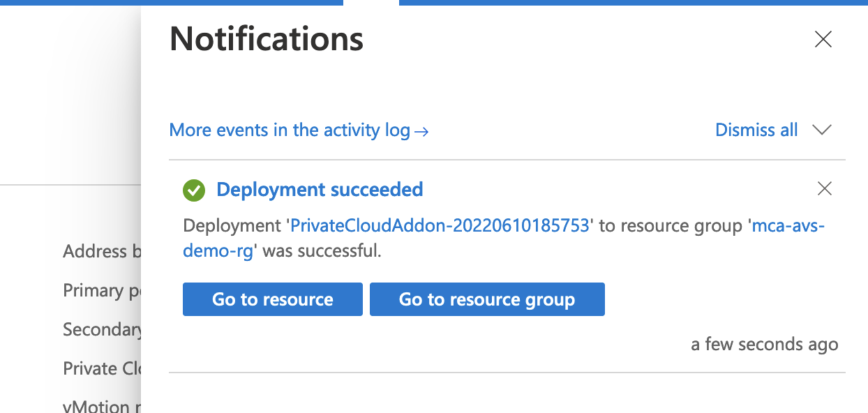
Task: Open the PrivateCloudAddon-20220610185753 deployment link
Action: (440, 226)
